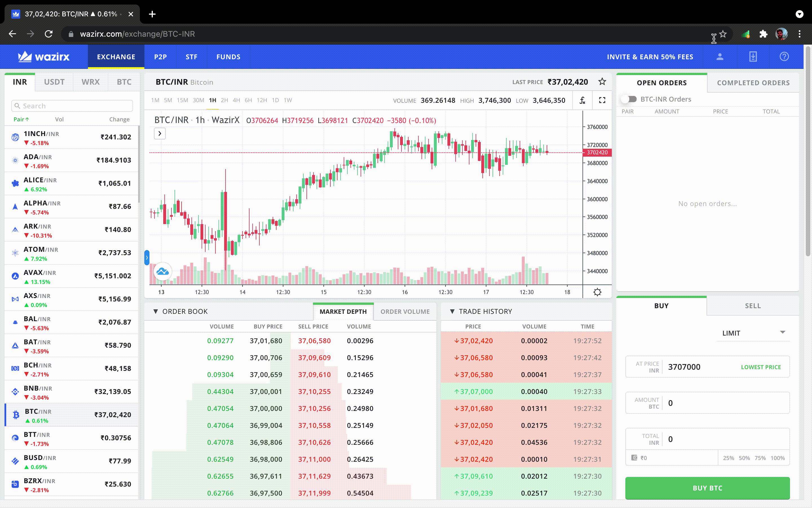This screenshot has width=812, height=508.
Task: Click INVITE & EARN 50% FEES
Action: [650, 57]
